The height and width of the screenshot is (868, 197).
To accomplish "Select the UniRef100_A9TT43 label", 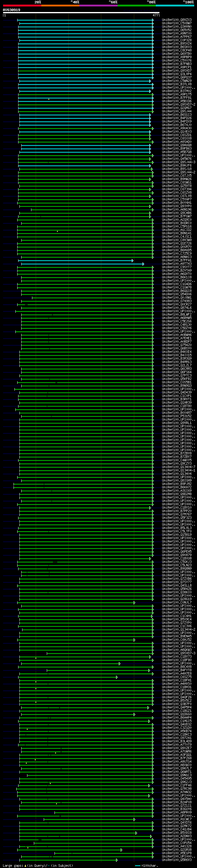I will point(176,264).
